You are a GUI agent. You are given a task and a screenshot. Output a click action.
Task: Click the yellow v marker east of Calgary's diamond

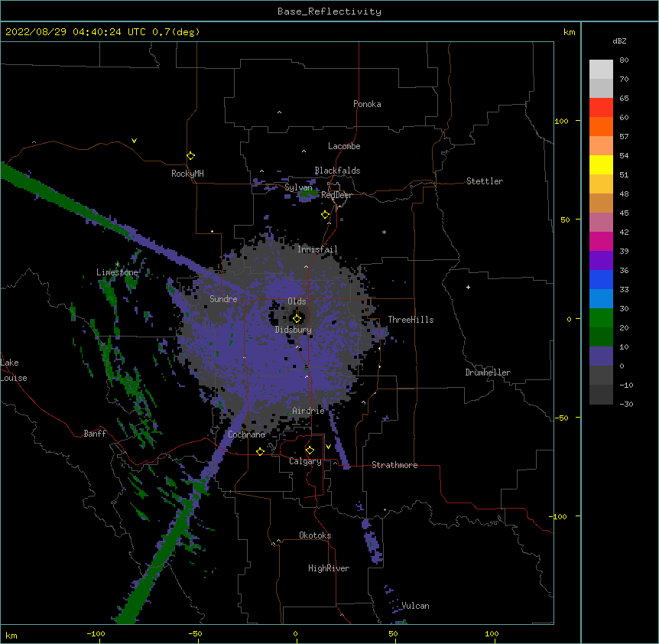pos(328,447)
